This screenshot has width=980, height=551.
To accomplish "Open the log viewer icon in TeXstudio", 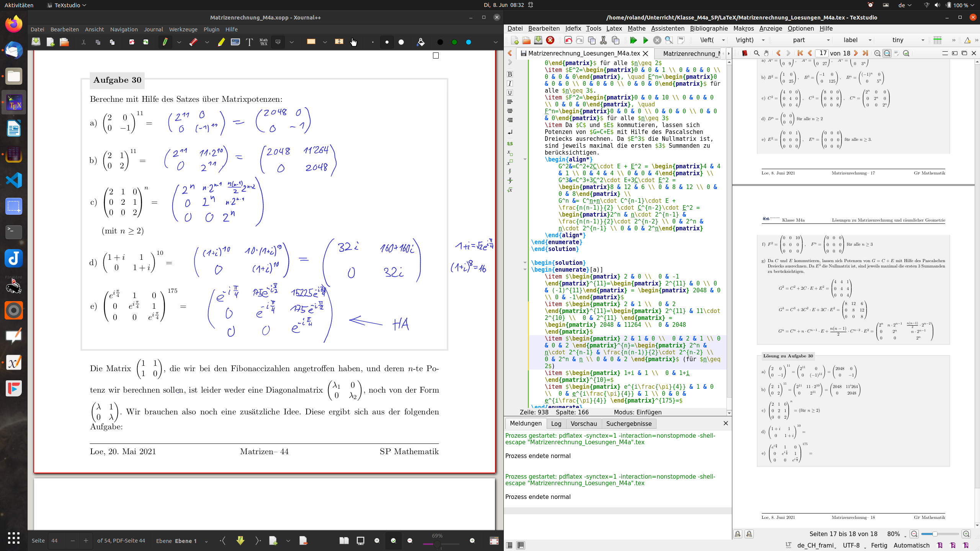I will pos(682,40).
